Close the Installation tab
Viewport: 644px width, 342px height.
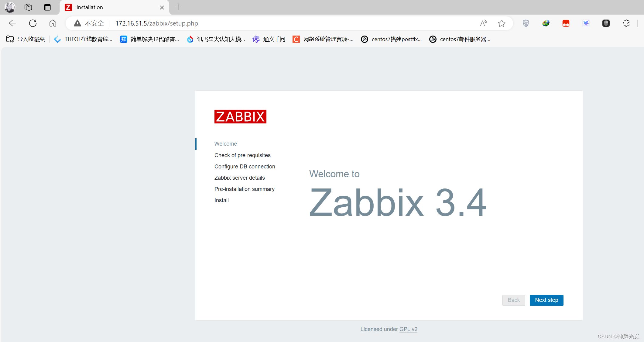[162, 7]
